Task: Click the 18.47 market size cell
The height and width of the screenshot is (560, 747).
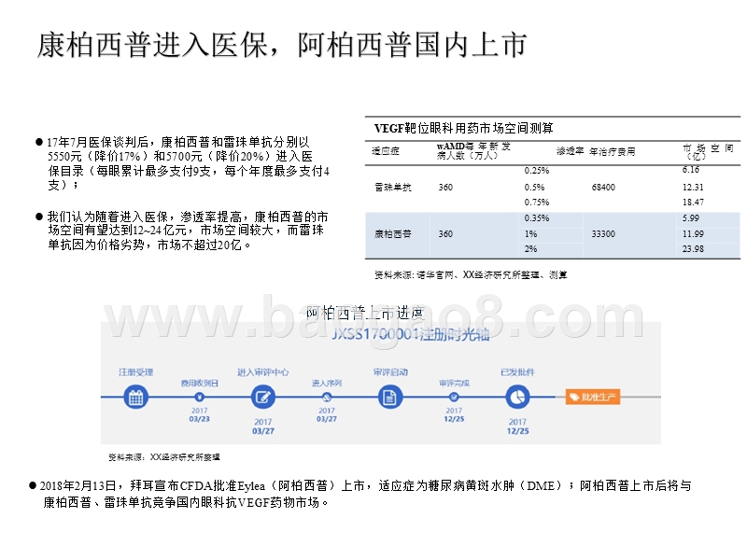Action: [693, 203]
